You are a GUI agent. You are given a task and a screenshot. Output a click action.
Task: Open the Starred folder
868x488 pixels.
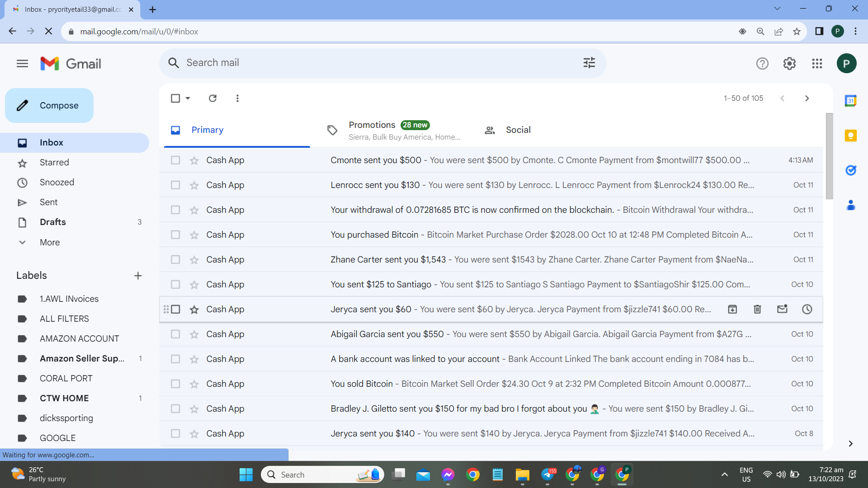(75, 163)
